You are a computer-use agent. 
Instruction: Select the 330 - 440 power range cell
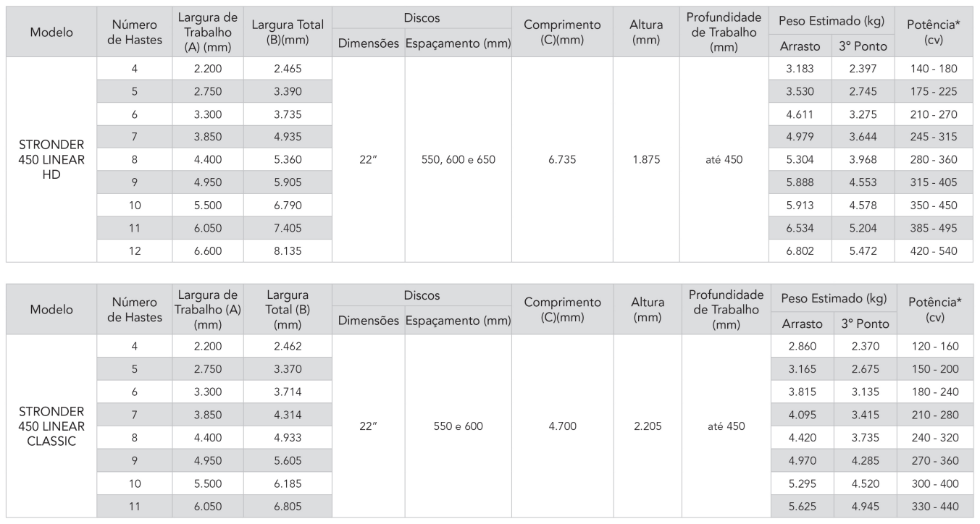point(933,508)
